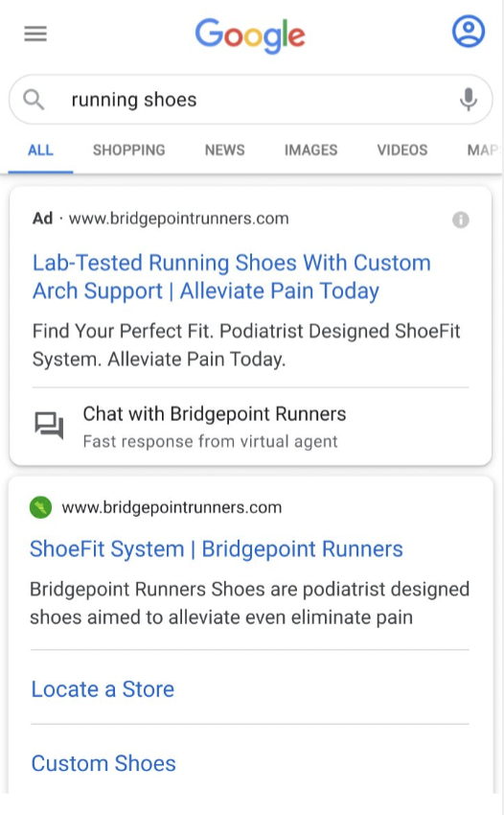
Task: Follow the Locate a Store sitelink
Action: [103, 689]
